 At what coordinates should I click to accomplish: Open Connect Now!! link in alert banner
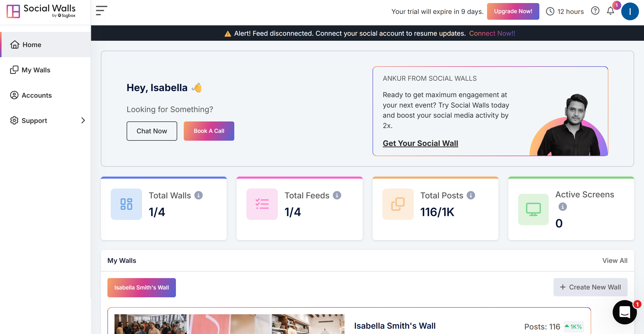(492, 33)
